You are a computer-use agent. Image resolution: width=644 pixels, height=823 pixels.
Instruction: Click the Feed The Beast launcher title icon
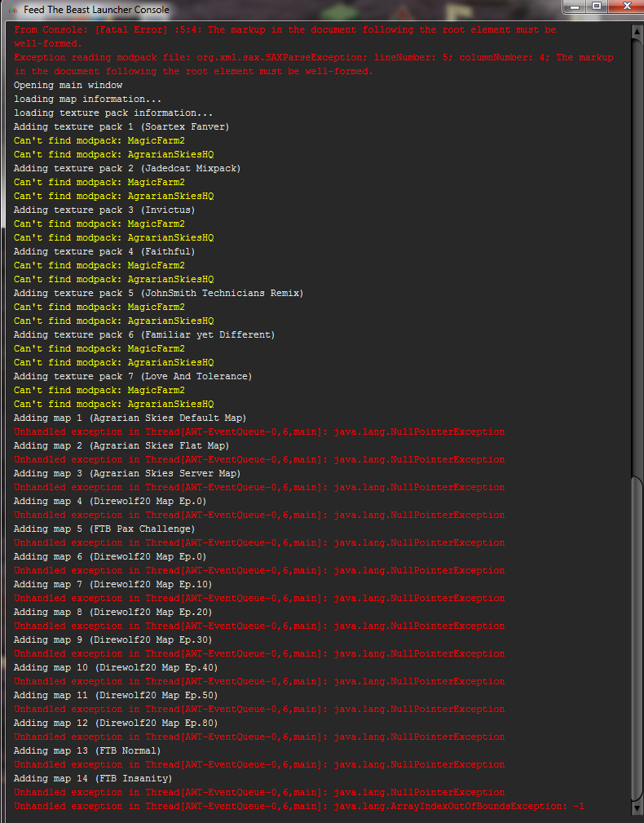12,10
